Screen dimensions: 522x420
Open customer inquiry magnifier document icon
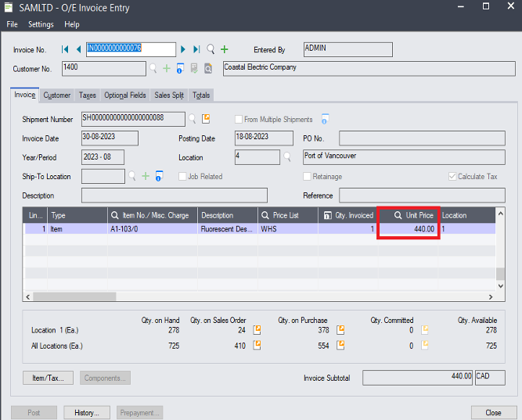pyautogui.click(x=208, y=69)
